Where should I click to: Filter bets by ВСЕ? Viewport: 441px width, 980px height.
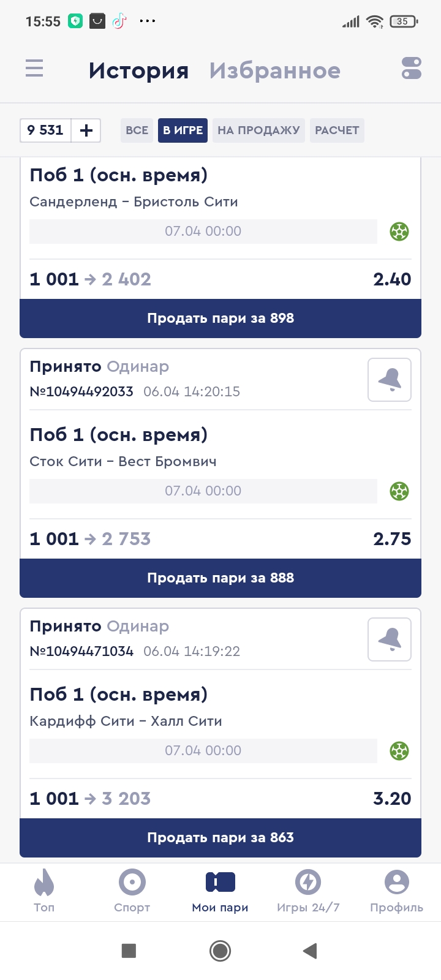tap(137, 130)
